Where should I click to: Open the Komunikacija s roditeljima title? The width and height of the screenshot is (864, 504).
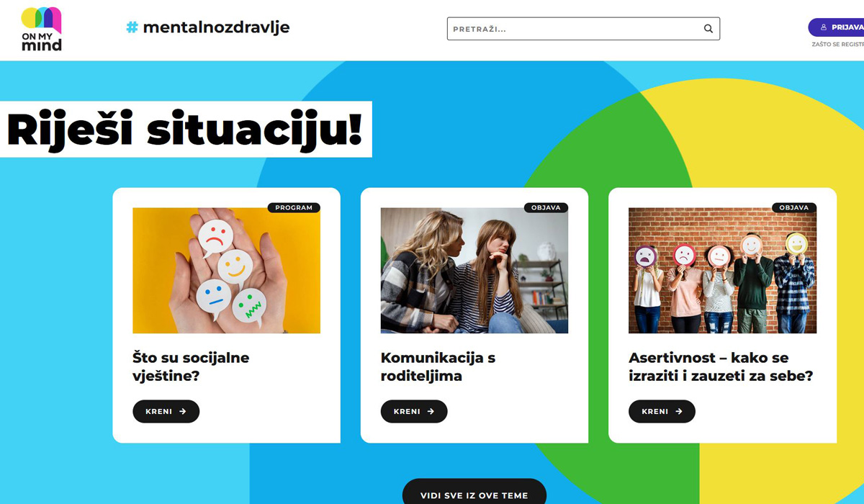point(438,366)
